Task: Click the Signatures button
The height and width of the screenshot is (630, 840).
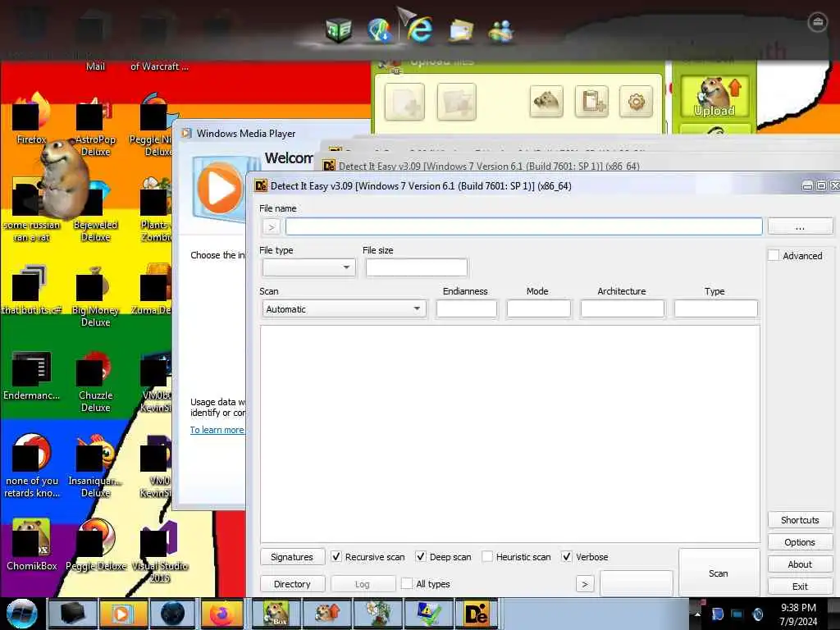Action: click(292, 557)
